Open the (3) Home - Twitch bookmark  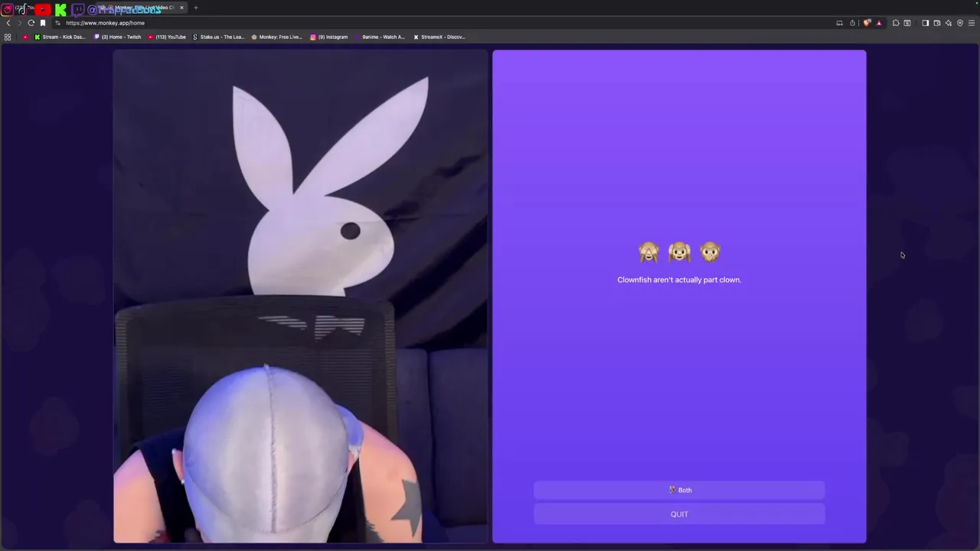(118, 37)
